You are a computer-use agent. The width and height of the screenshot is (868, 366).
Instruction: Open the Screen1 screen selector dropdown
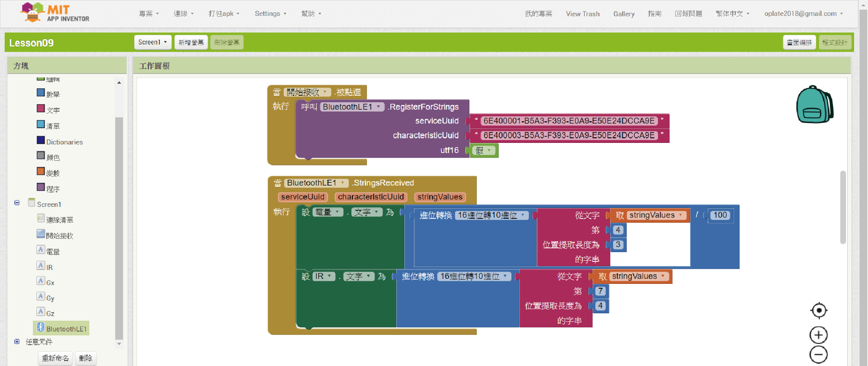[152, 42]
